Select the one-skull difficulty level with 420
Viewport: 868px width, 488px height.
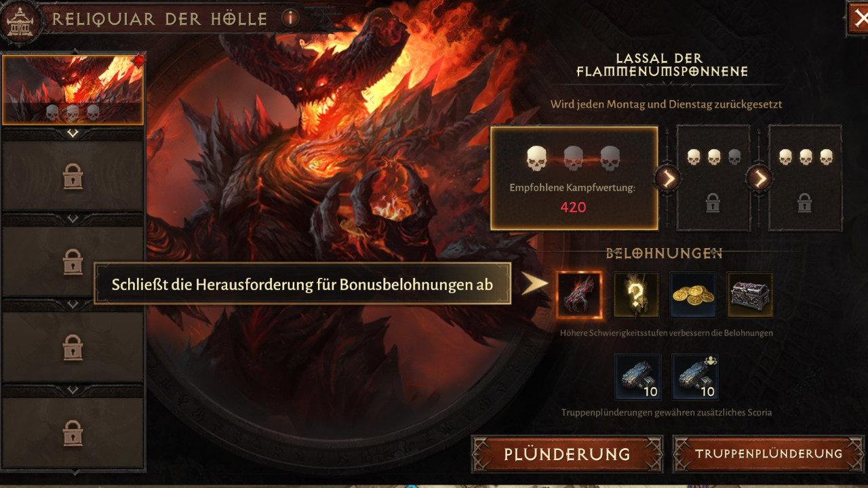click(574, 178)
